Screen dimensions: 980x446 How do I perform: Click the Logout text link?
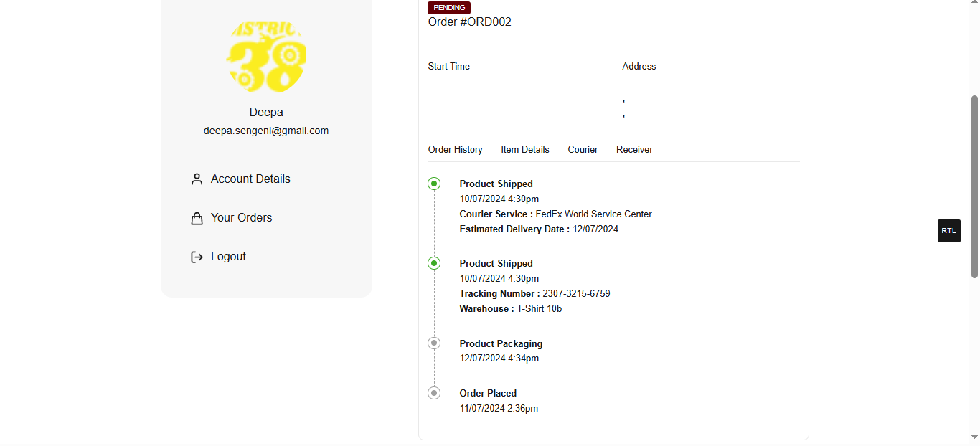[228, 257]
